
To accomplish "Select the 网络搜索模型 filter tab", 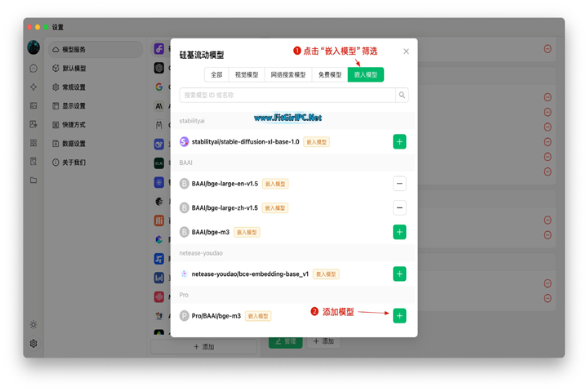I will (x=288, y=74).
